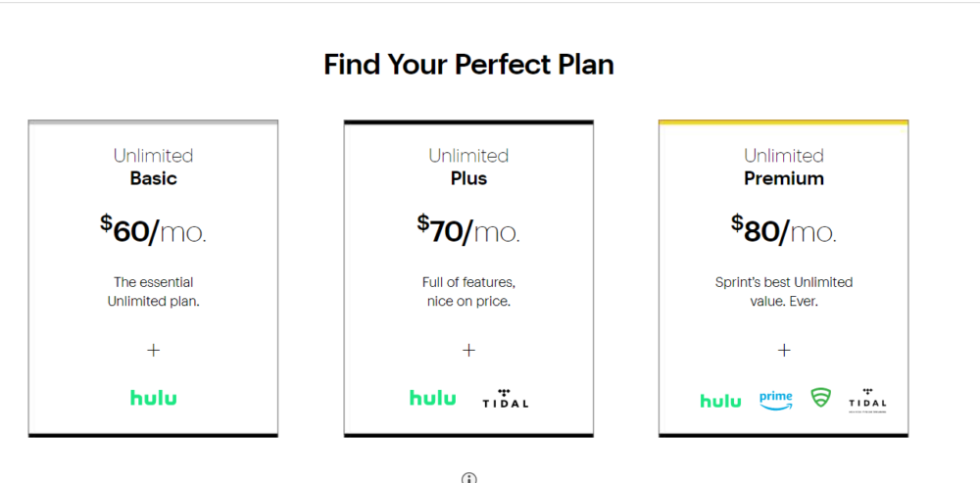This screenshot has width=980, height=483.
Task: Select the Unlimited Plus plan title
Action: (468, 167)
